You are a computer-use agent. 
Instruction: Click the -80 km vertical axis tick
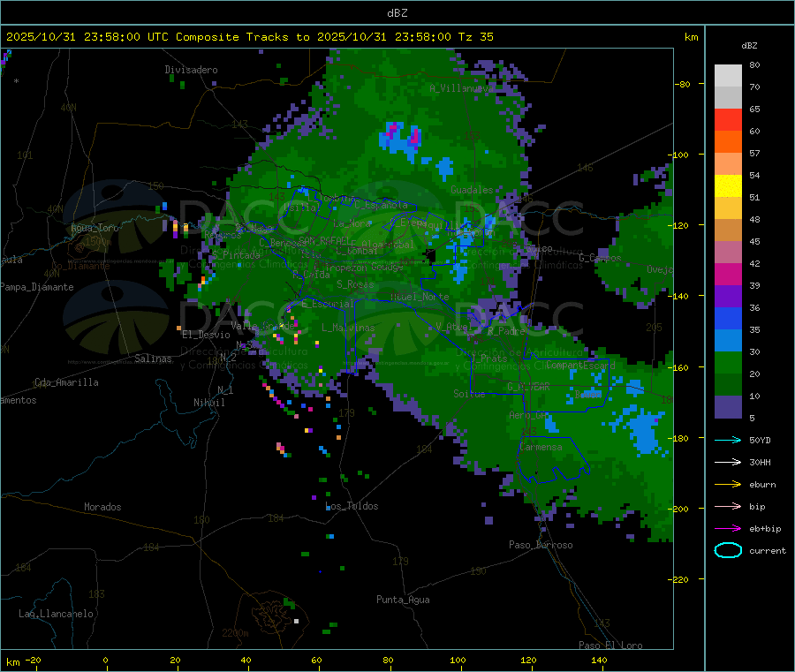(683, 84)
